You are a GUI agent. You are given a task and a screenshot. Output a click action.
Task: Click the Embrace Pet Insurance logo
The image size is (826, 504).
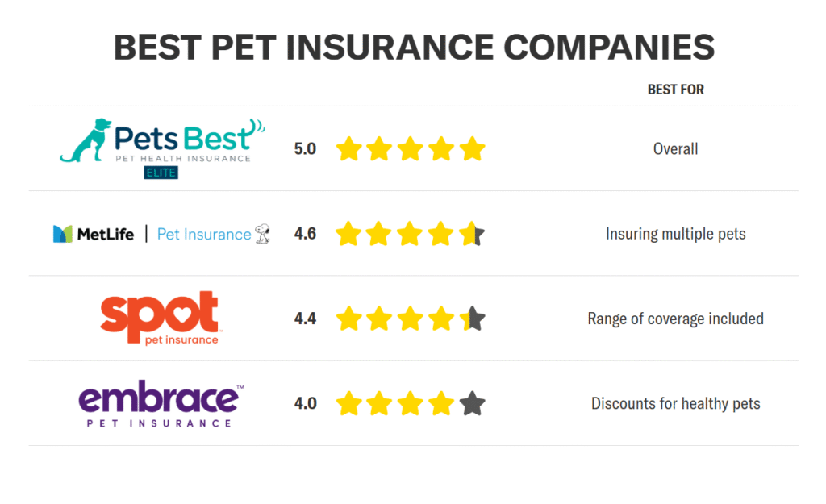pos(161,403)
